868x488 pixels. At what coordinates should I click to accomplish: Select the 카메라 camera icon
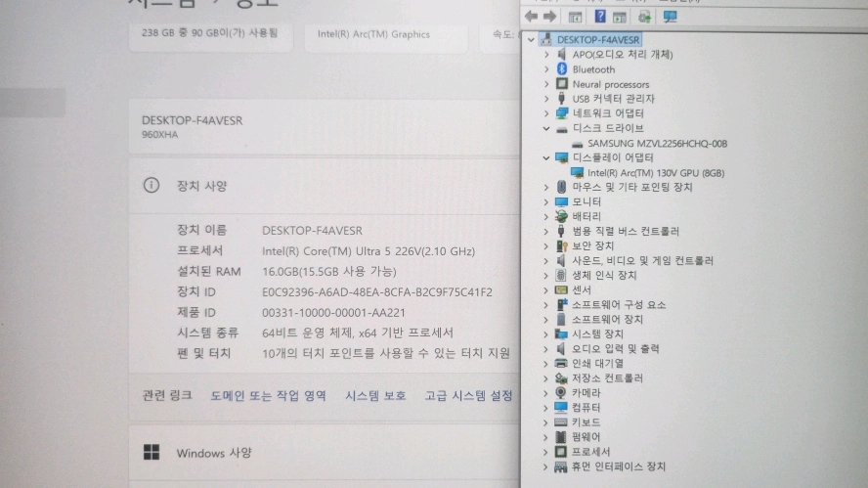click(561, 393)
